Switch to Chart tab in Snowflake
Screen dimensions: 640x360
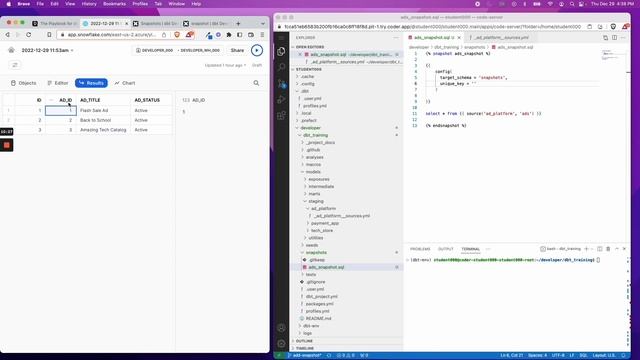125,83
